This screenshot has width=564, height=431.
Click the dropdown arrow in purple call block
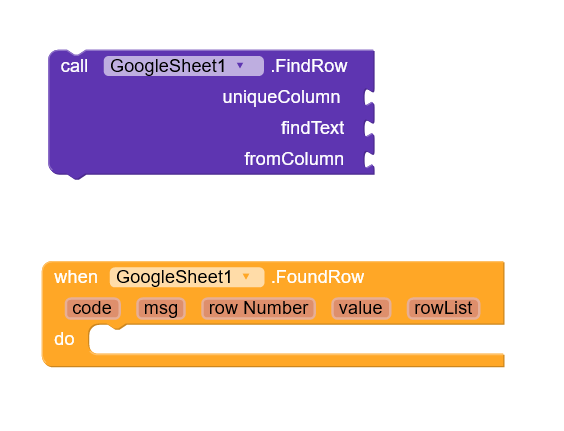click(240, 65)
